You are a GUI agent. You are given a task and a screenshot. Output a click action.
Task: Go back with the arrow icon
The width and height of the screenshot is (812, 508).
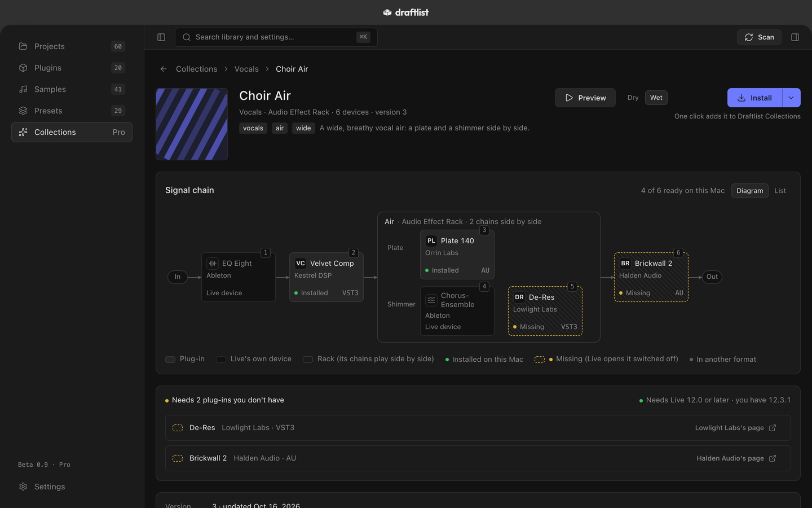point(164,69)
